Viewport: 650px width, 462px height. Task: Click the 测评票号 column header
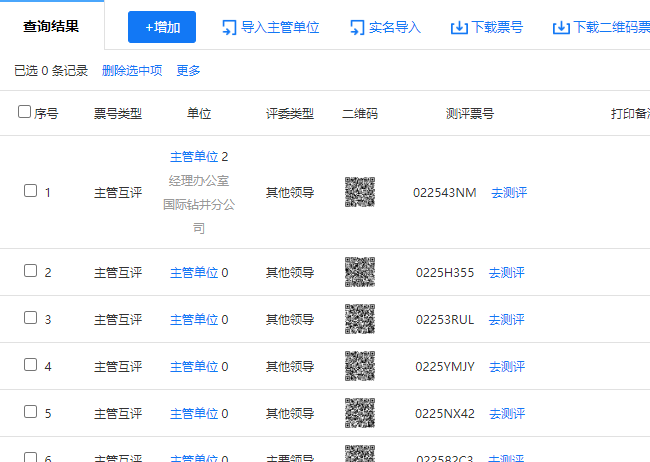tap(470, 113)
